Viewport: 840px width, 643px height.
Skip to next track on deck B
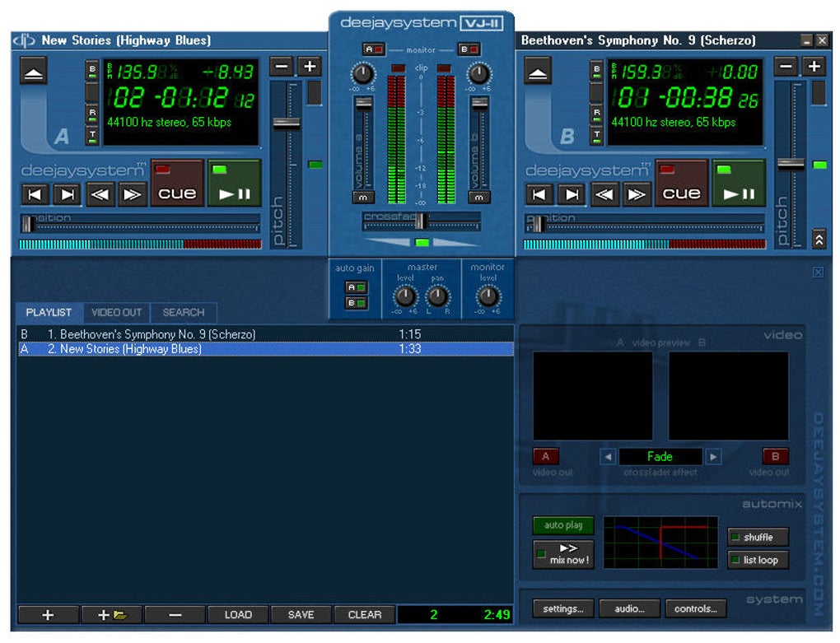[x=571, y=194]
